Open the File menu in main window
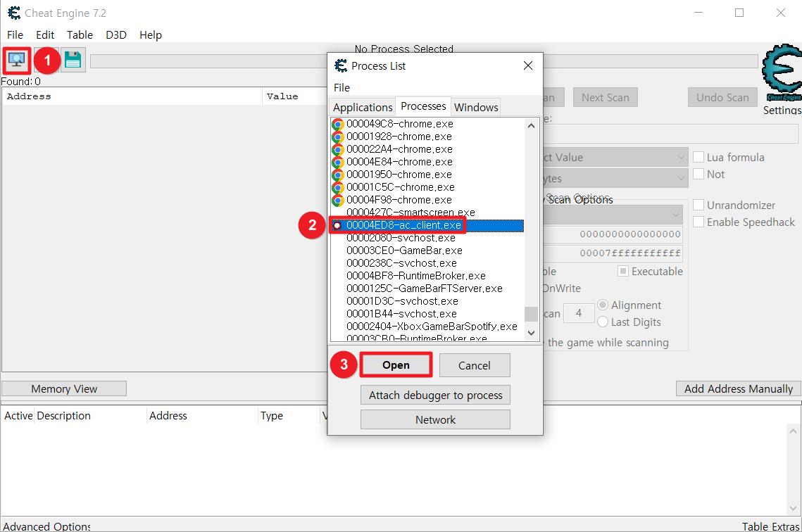The image size is (802, 532). tap(15, 34)
